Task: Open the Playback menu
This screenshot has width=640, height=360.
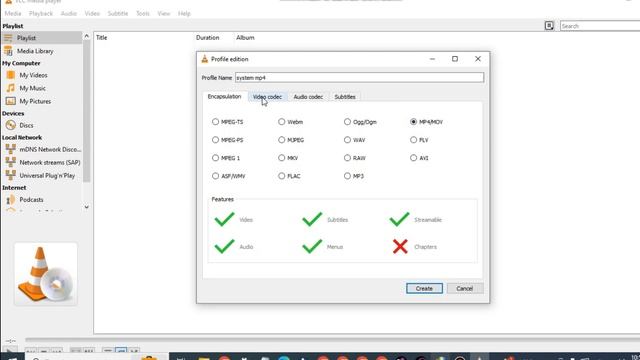Action: click(41, 13)
